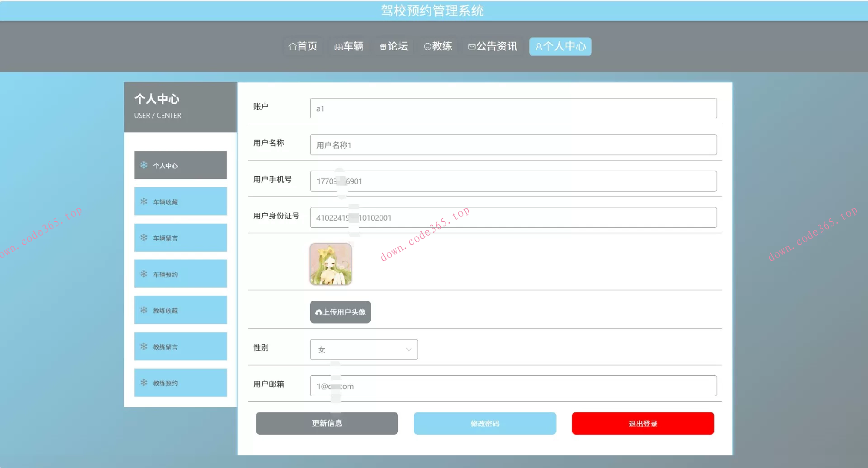The width and height of the screenshot is (868, 468).
Task: Select the 个人中心 sidebar item
Action: 180,165
